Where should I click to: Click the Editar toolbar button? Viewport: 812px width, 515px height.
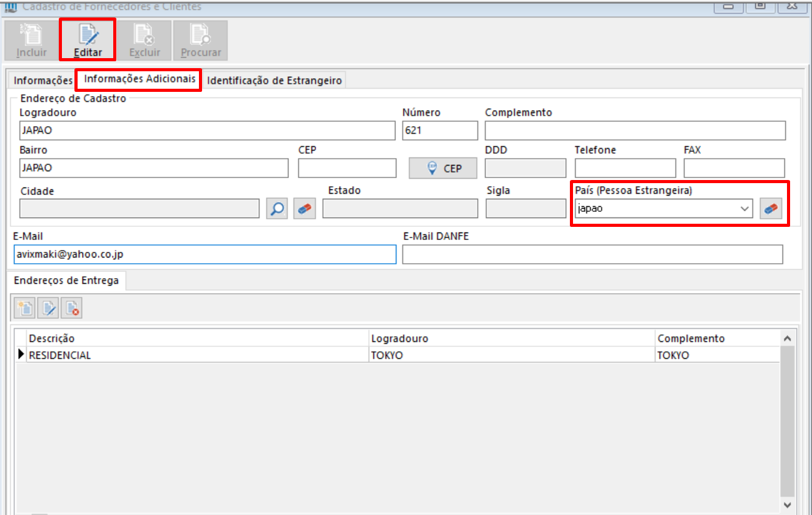coord(88,40)
